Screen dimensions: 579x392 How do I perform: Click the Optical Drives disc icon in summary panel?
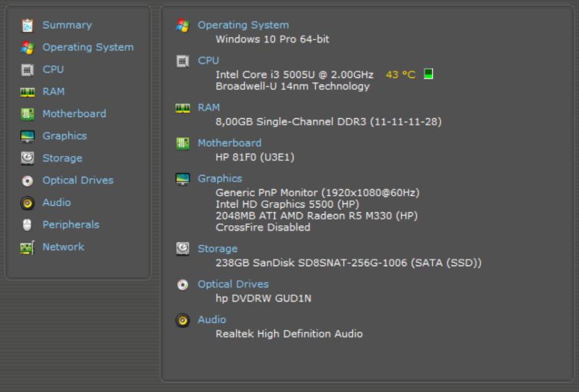point(183,284)
